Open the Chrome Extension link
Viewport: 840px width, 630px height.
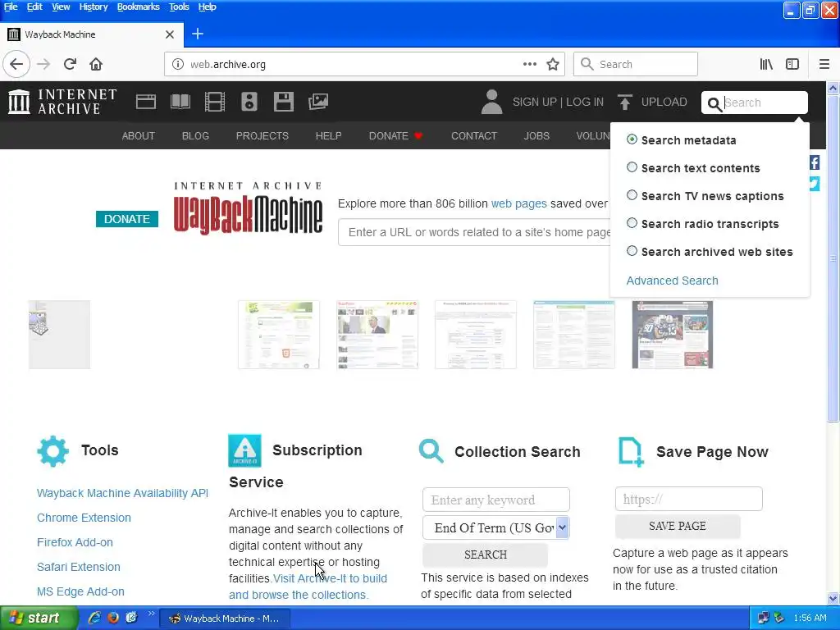click(84, 518)
